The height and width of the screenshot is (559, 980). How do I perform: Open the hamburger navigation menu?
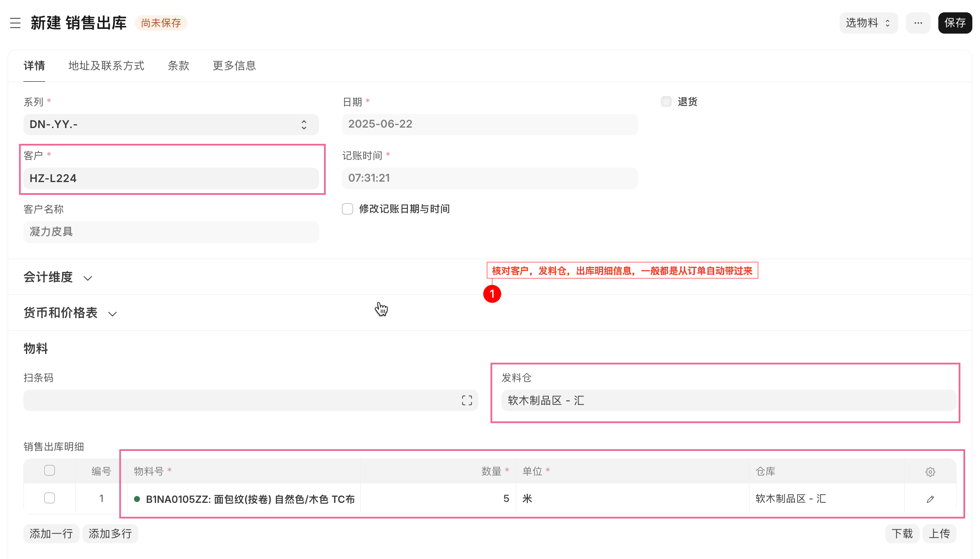pos(15,23)
